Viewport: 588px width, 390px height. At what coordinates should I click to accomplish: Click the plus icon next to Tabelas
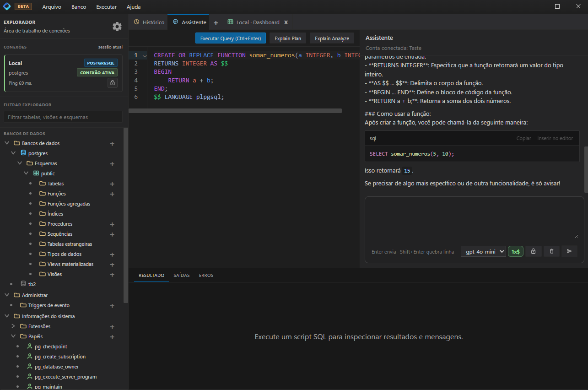pyautogui.click(x=112, y=184)
